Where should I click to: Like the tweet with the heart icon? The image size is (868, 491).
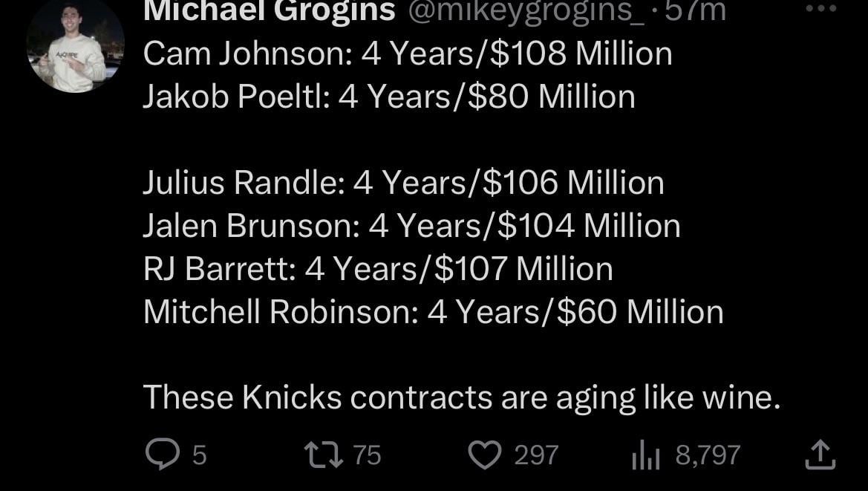pos(485,455)
